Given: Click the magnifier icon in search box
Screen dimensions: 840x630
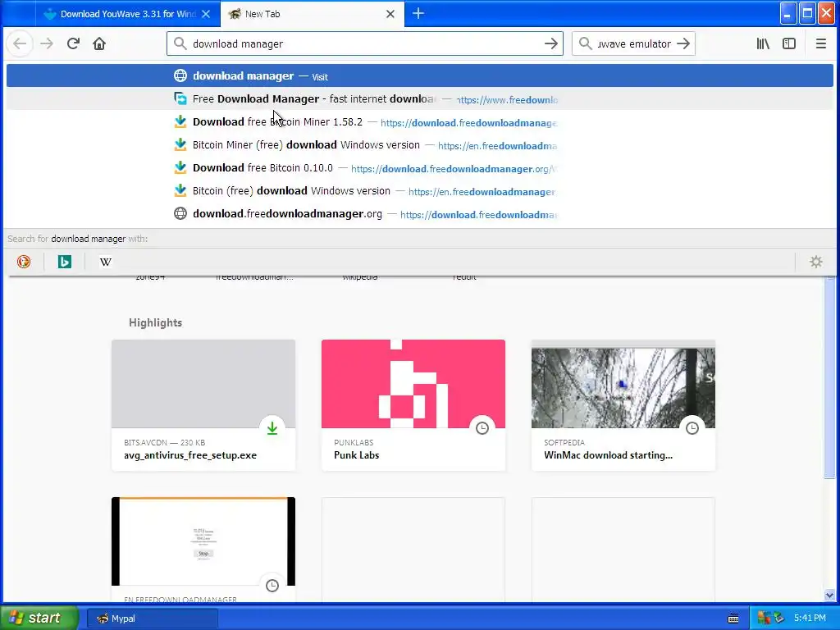Looking at the screenshot, I should [586, 44].
